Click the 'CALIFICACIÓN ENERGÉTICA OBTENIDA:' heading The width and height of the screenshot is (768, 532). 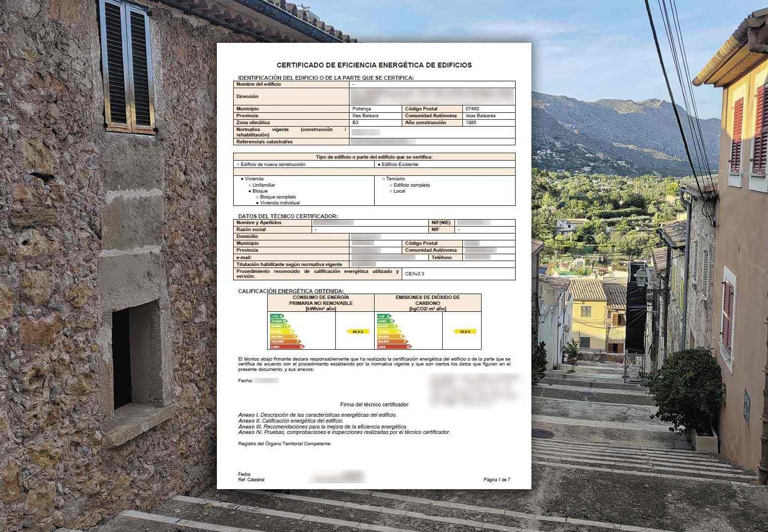[x=291, y=291]
